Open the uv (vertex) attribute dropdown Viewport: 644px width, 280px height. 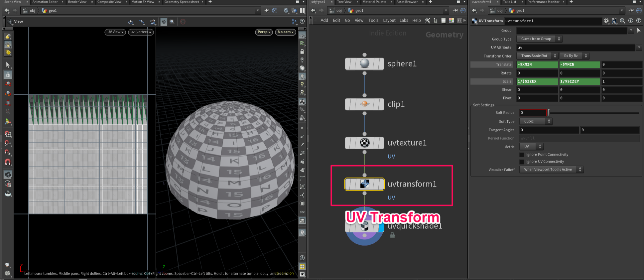point(141,32)
